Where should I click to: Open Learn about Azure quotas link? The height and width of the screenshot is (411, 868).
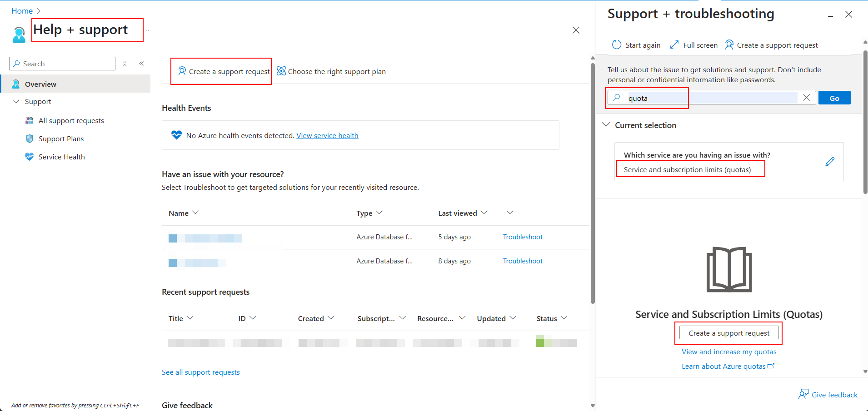[x=728, y=366]
